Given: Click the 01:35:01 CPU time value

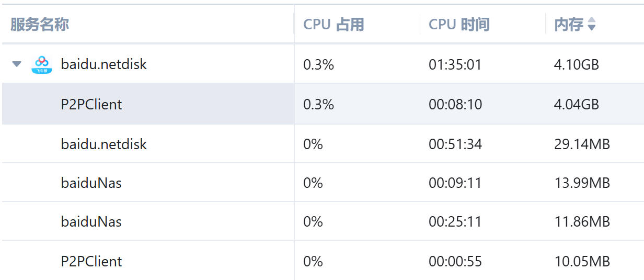Looking at the screenshot, I should click(x=455, y=64).
